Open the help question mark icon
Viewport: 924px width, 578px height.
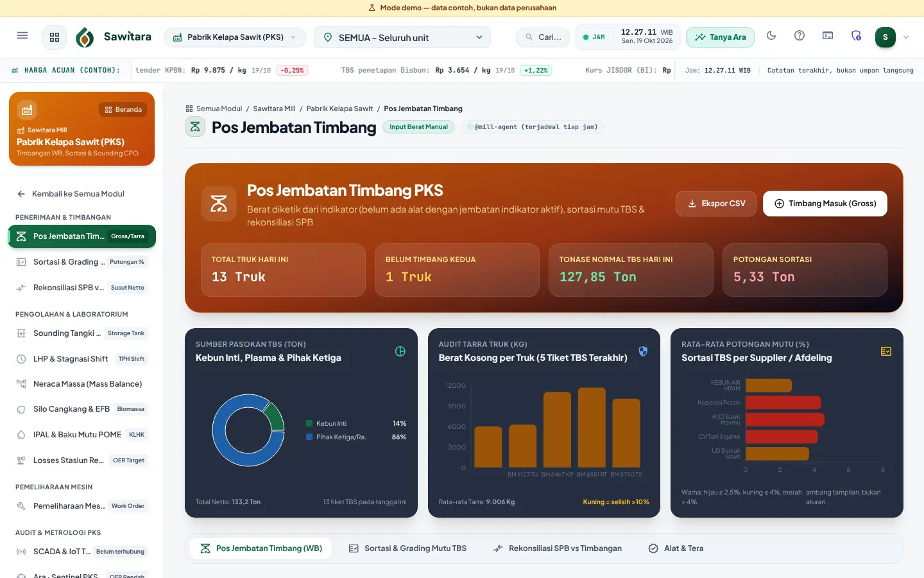click(x=800, y=36)
